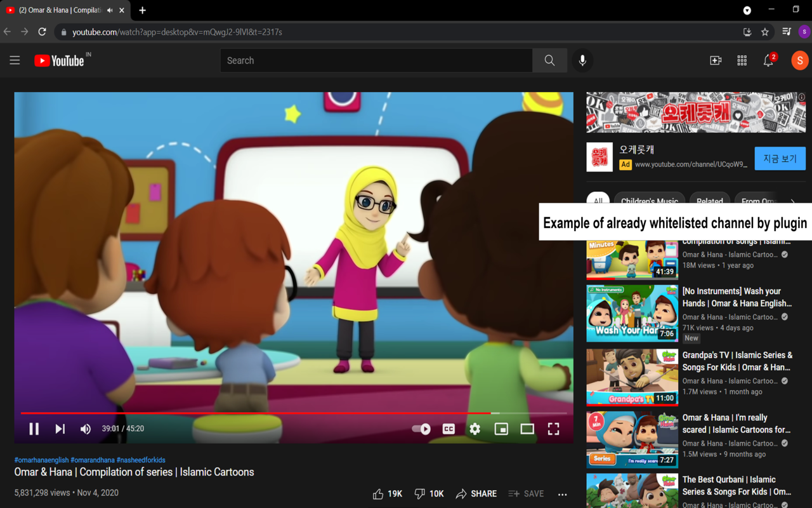Click the address bar URL
The image size is (812, 508).
[x=177, y=32]
